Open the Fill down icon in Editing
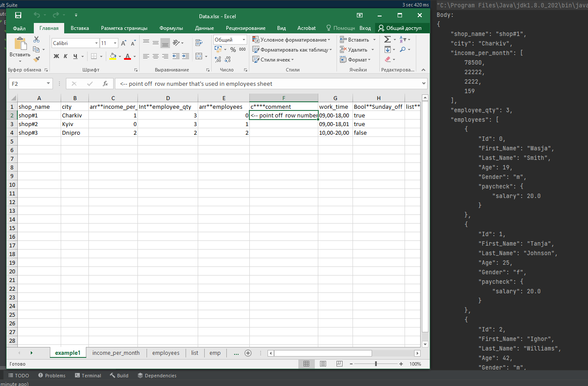 pyautogui.click(x=387, y=49)
